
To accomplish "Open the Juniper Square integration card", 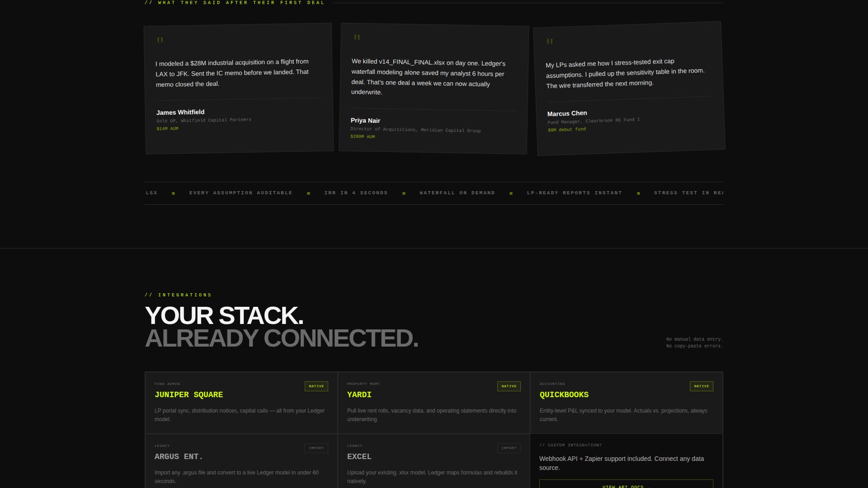I will [x=241, y=403].
